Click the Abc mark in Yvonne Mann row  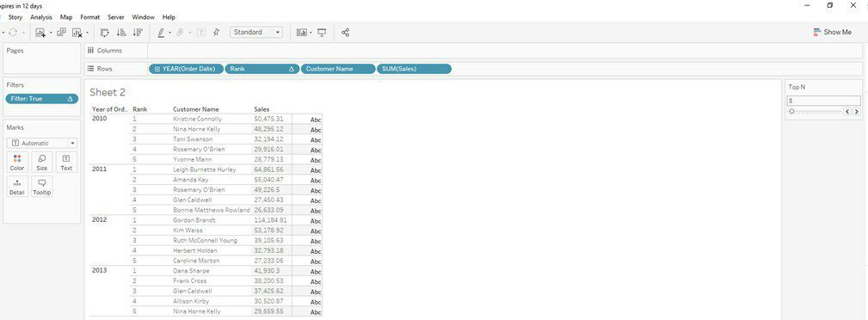[x=316, y=161]
